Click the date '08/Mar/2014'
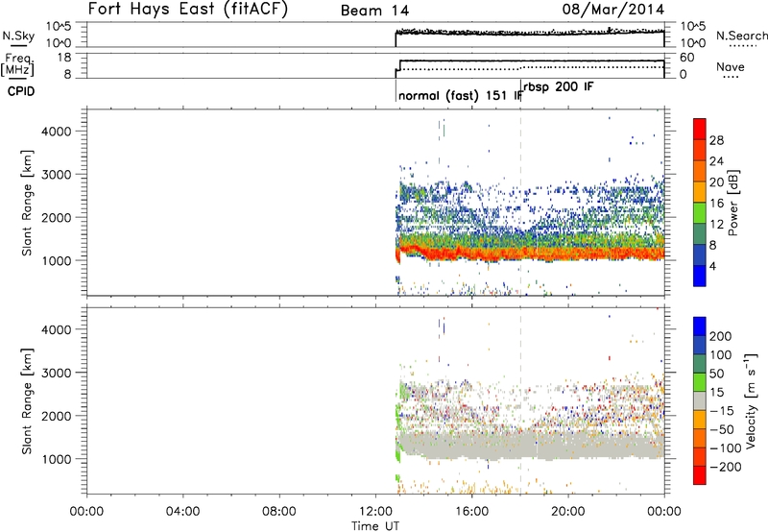 tap(613, 10)
